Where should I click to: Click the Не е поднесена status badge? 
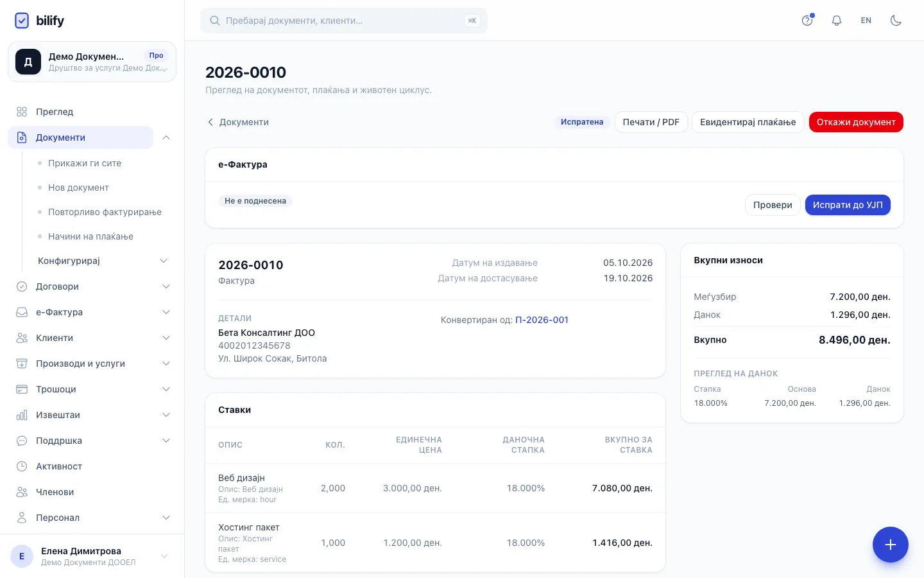coord(255,201)
